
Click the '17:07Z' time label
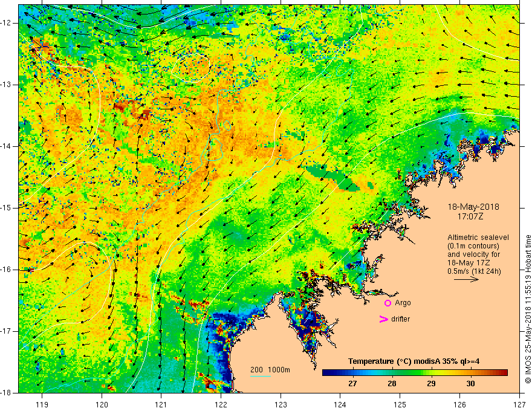(x=470, y=216)
